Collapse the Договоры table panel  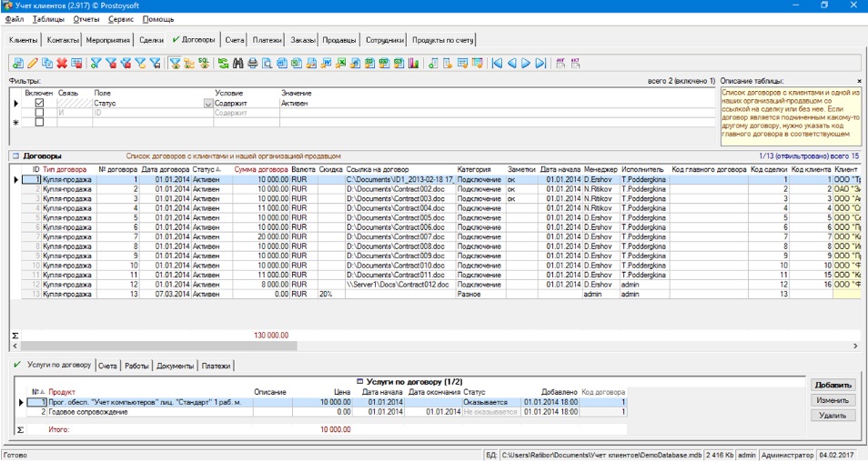[x=16, y=156]
